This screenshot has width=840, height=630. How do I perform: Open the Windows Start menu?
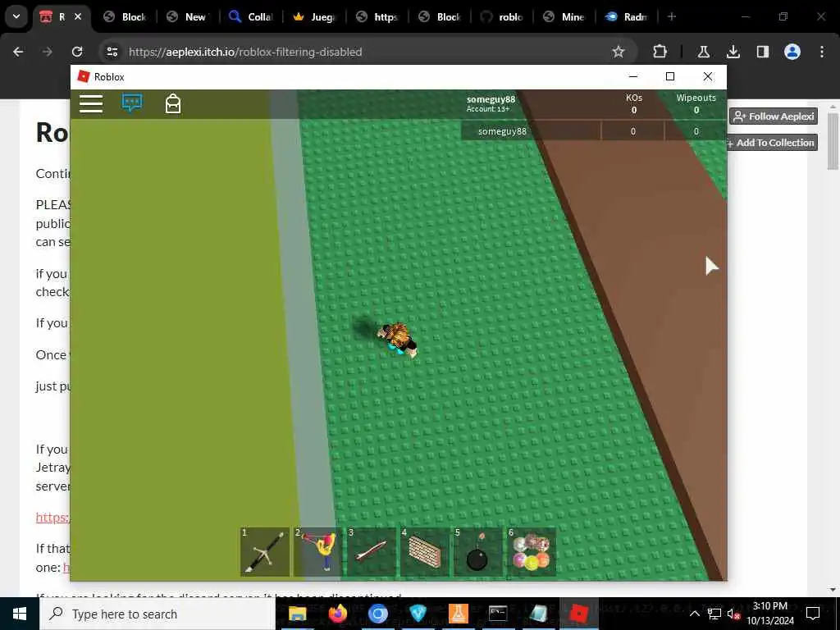[20, 614]
